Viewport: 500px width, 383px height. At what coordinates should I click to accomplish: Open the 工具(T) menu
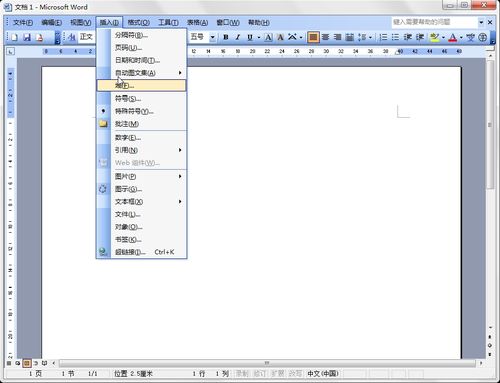[x=168, y=22]
